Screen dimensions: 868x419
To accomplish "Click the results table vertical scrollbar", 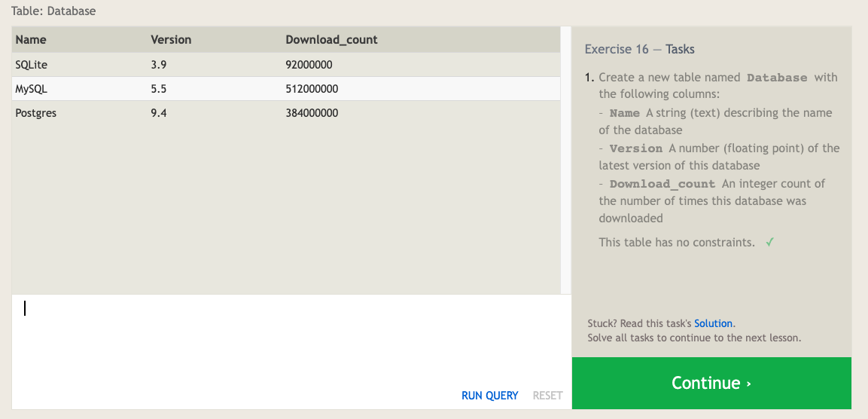I will 565,160.
